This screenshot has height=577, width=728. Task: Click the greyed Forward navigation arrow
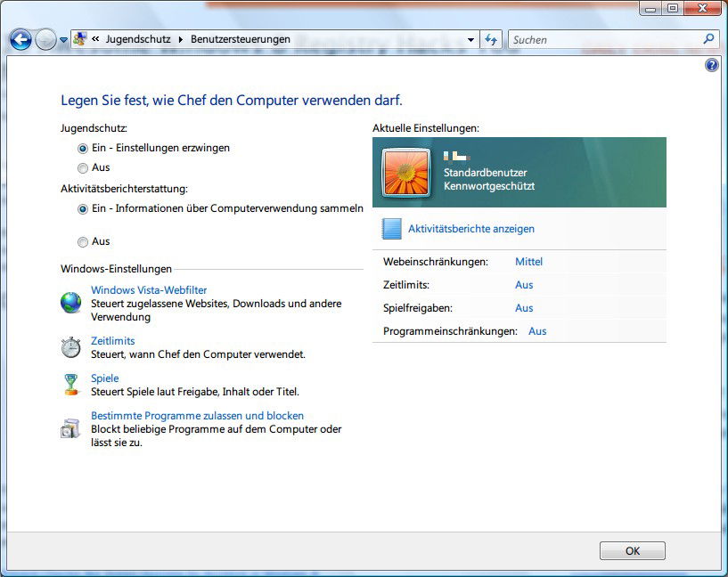(45, 39)
